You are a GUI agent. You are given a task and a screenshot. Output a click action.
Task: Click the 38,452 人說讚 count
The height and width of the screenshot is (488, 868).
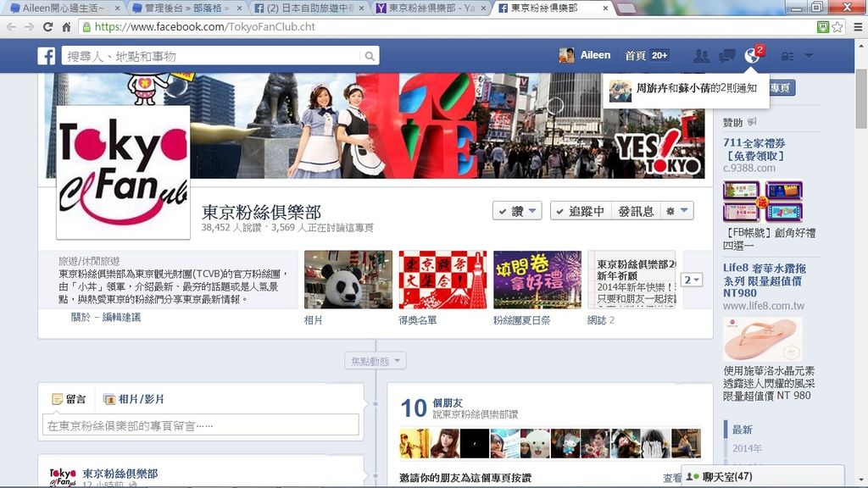point(231,227)
